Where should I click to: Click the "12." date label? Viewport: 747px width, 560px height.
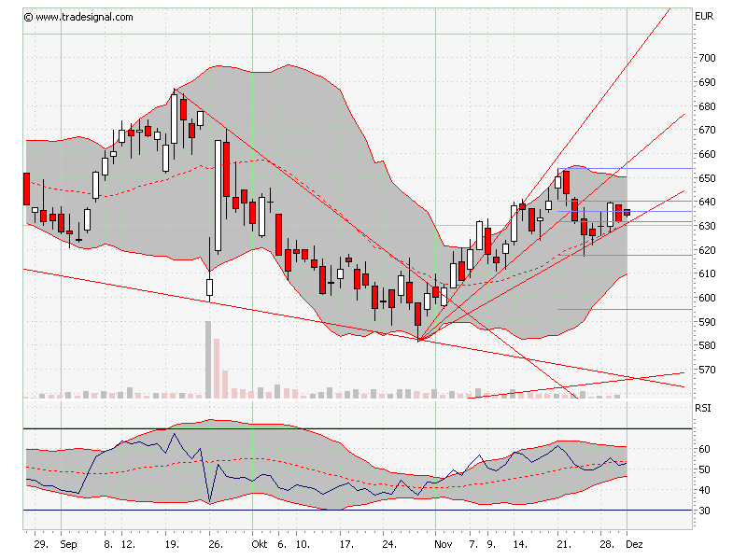(x=128, y=544)
